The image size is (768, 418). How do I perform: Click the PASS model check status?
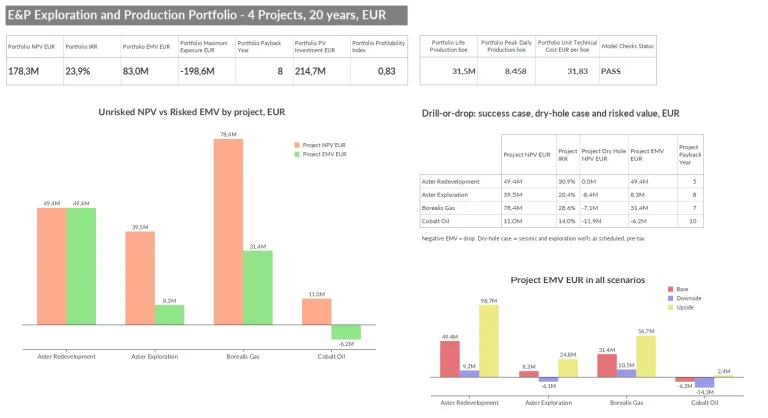click(x=611, y=71)
